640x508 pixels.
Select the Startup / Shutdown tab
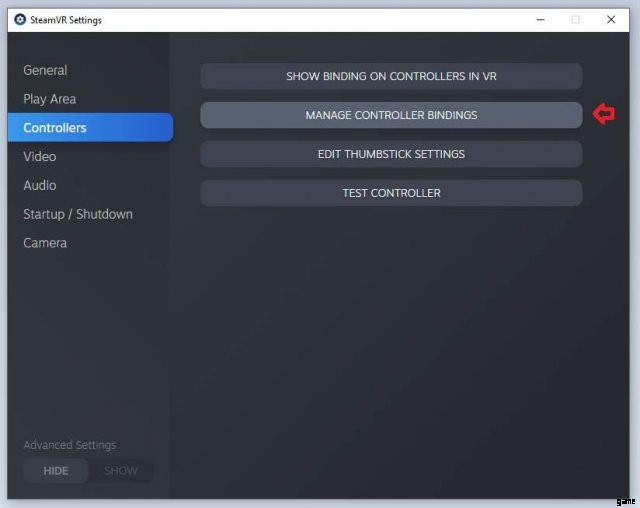point(78,214)
